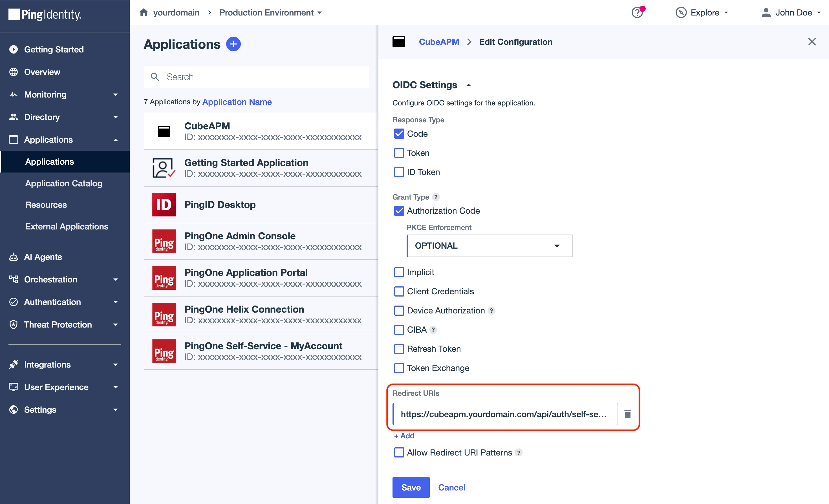
Task: Check Allow Redirect URI Patterns
Action: (399, 452)
